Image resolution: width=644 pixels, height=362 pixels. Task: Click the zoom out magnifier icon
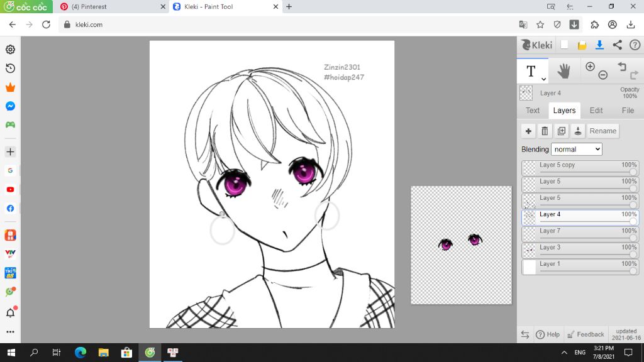tap(603, 75)
